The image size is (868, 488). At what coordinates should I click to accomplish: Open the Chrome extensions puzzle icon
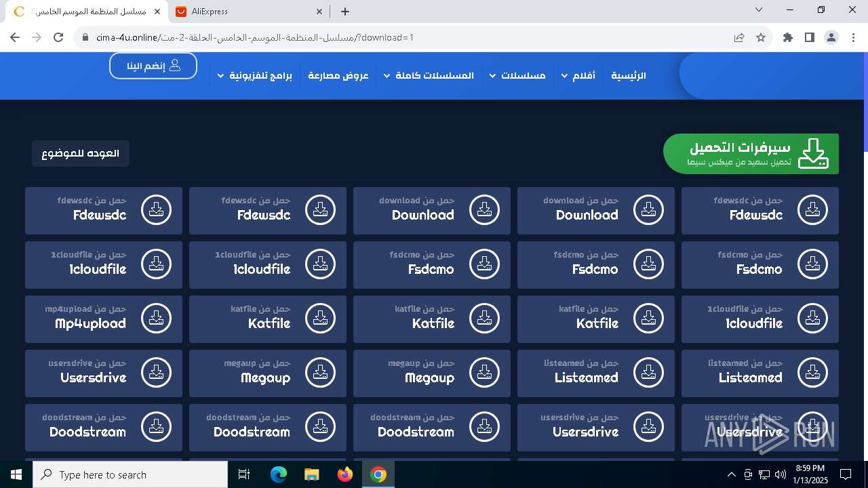[x=788, y=37]
